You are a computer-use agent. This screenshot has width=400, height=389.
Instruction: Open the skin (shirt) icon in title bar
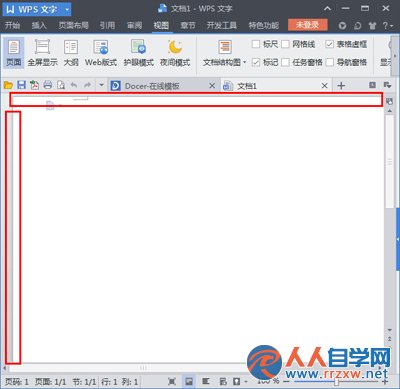(372, 26)
